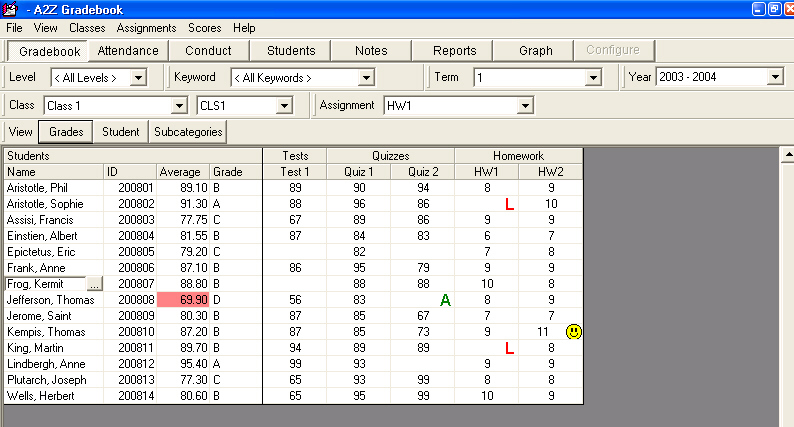This screenshot has width=794, height=427.
Task: Select the Student view button
Action: tap(121, 132)
